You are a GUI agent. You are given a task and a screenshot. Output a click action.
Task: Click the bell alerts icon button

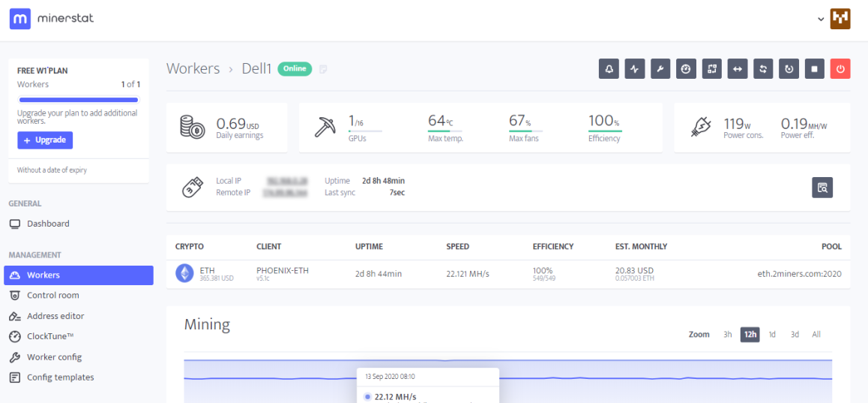point(609,69)
